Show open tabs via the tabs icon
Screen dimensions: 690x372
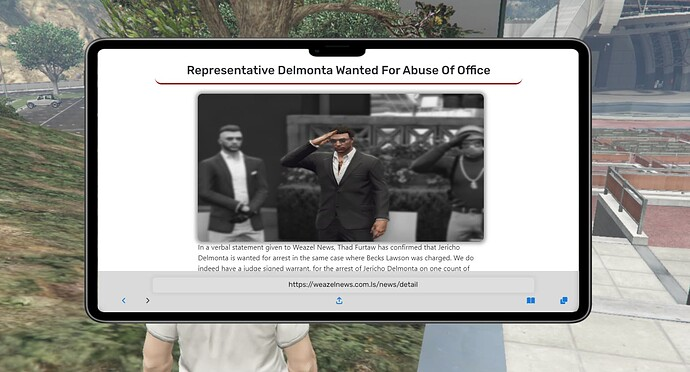564,300
